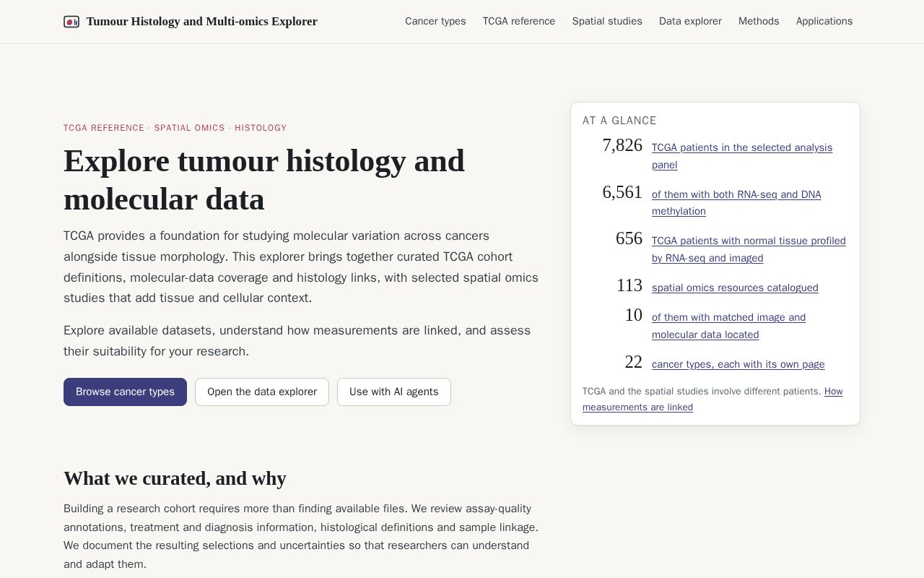
Task: Click the 7,826 statistic value
Action: pos(622,145)
